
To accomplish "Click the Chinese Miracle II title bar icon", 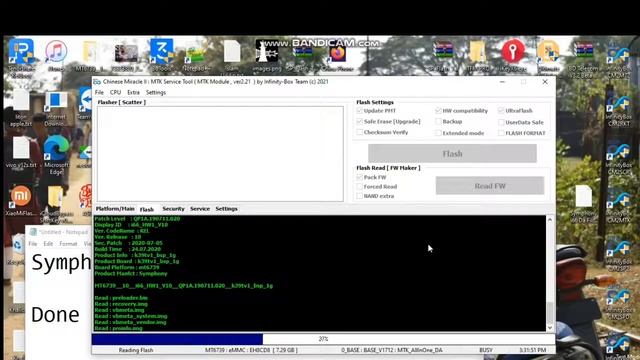I will (x=97, y=82).
